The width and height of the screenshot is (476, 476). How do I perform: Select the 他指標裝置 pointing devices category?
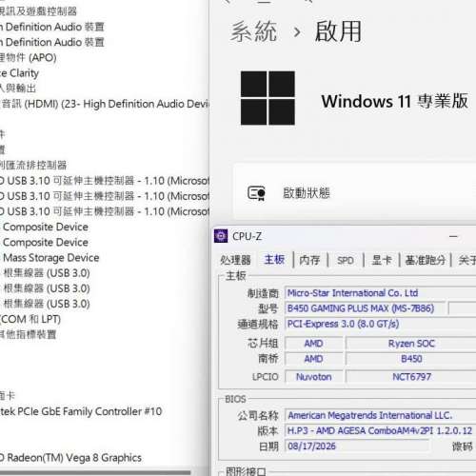[29, 334]
